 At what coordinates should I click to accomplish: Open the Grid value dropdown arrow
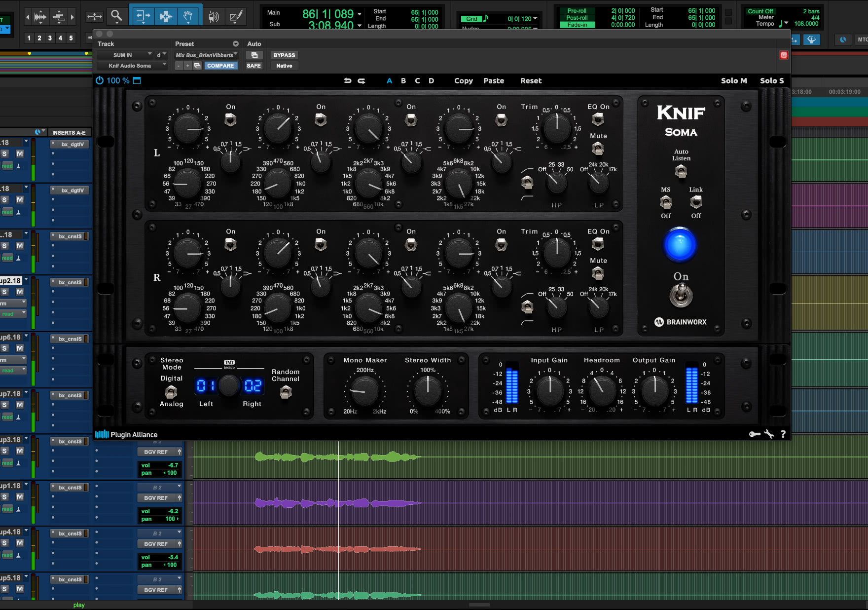[x=536, y=19]
